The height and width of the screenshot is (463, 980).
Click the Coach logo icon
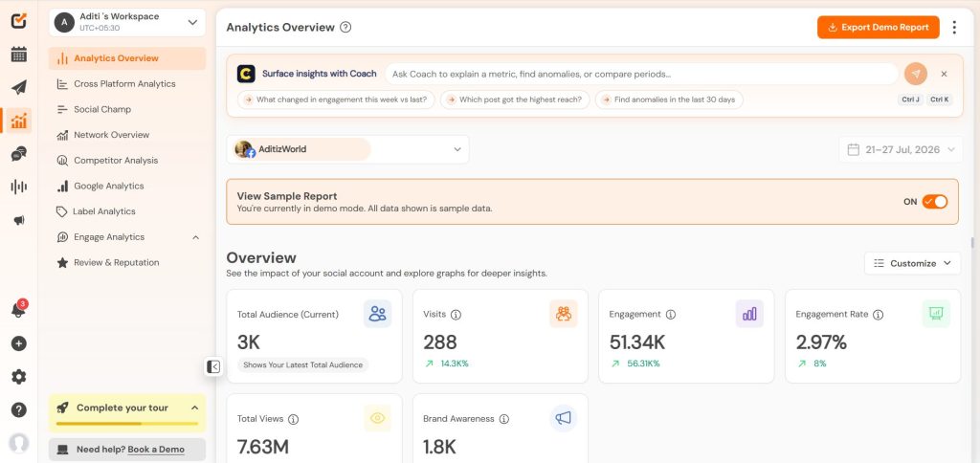pos(246,74)
